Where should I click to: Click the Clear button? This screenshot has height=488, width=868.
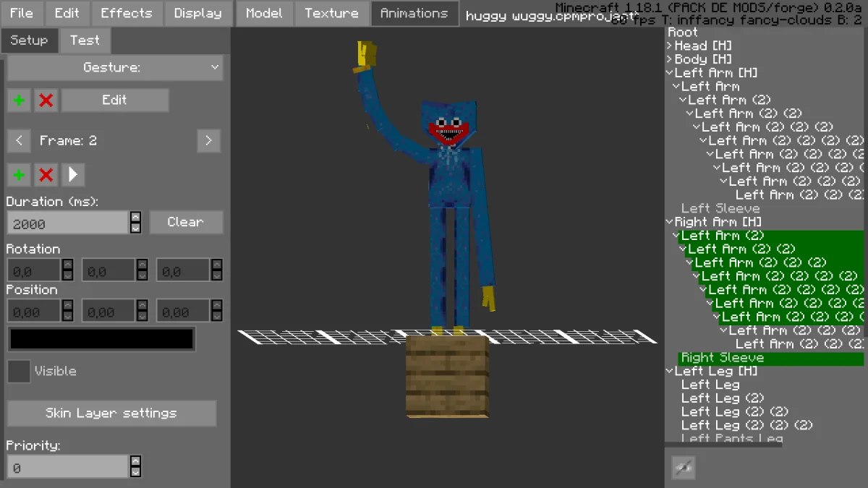tap(186, 222)
